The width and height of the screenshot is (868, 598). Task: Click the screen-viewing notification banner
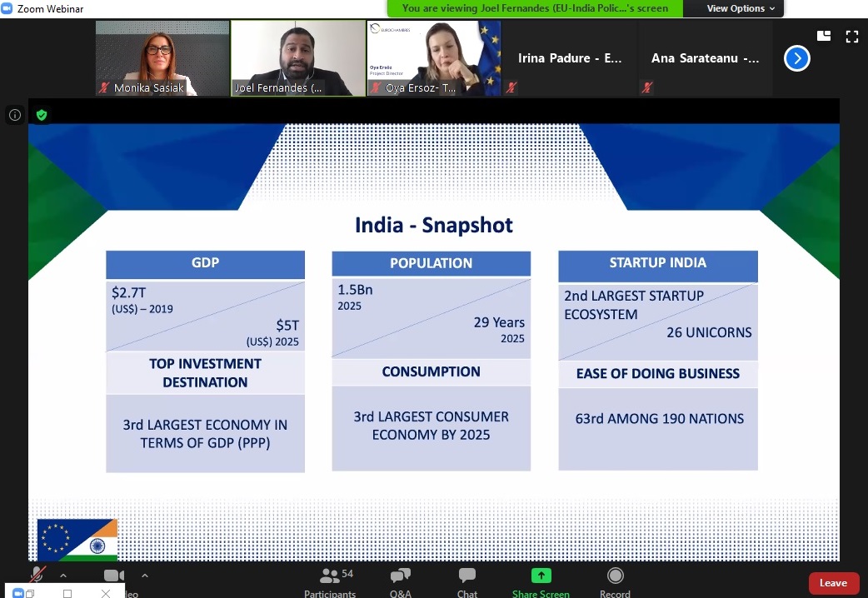point(535,8)
